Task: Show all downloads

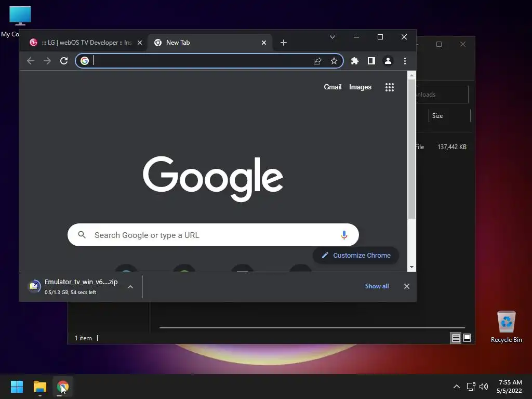Action: (x=377, y=286)
